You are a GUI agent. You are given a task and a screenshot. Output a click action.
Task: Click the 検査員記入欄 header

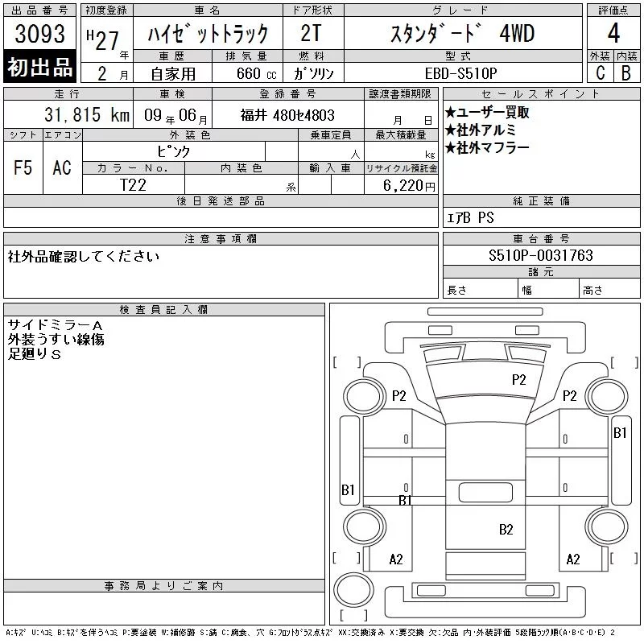164,310
